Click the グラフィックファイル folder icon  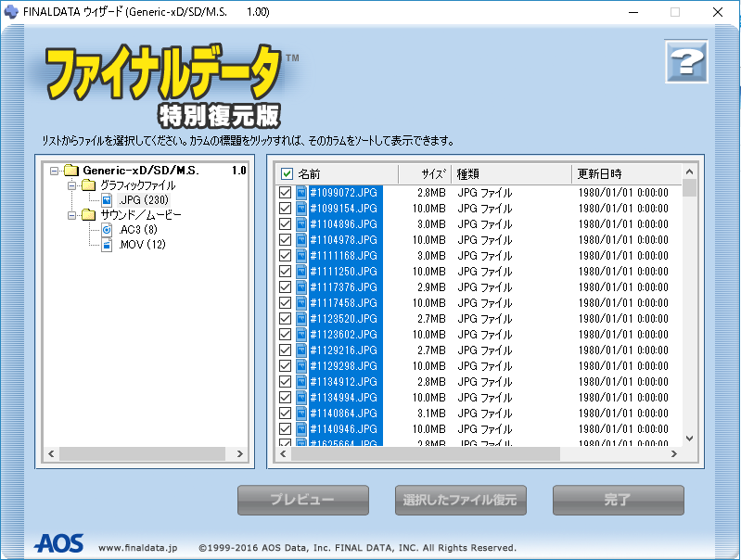(x=88, y=185)
